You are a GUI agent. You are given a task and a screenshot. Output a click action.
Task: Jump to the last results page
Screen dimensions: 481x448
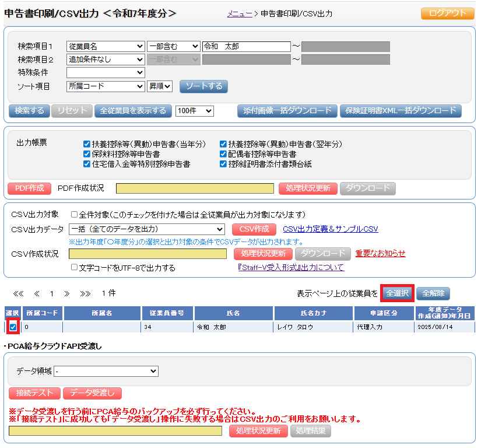(x=85, y=293)
